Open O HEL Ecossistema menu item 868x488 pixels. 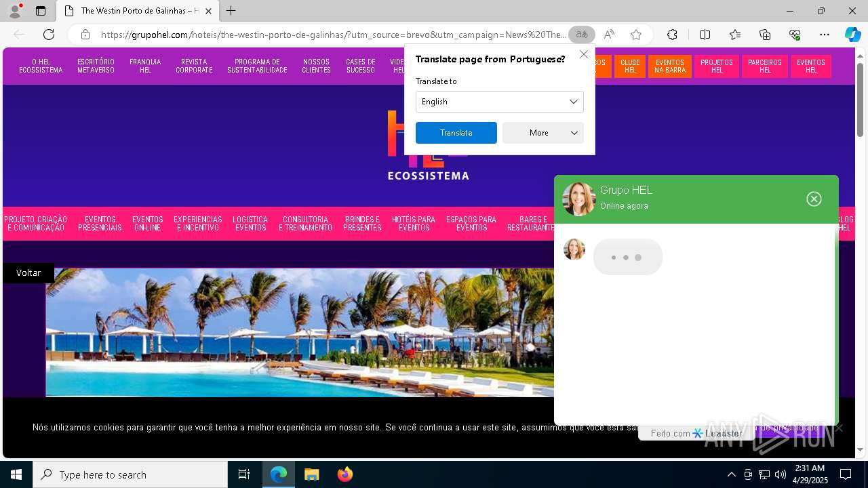[x=41, y=66]
